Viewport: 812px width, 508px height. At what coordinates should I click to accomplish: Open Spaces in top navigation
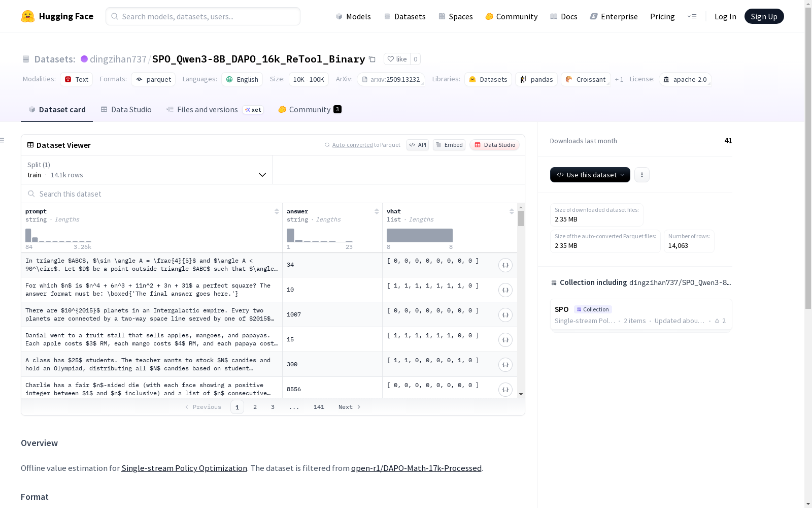456,16
